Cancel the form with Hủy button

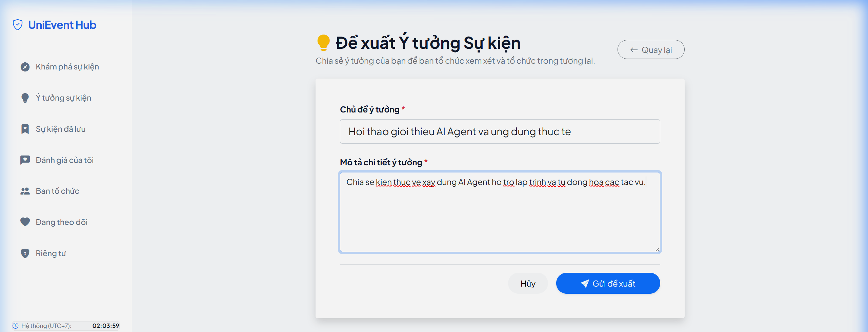[x=528, y=283]
